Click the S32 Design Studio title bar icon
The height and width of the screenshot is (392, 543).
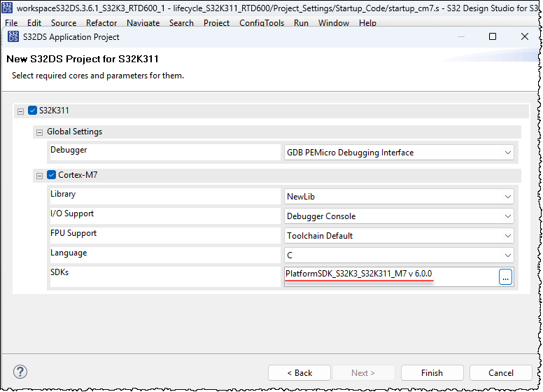[7, 8]
